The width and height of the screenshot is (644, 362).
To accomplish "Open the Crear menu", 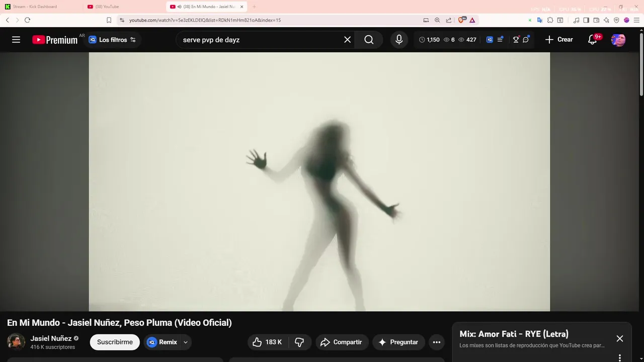I will point(558,40).
